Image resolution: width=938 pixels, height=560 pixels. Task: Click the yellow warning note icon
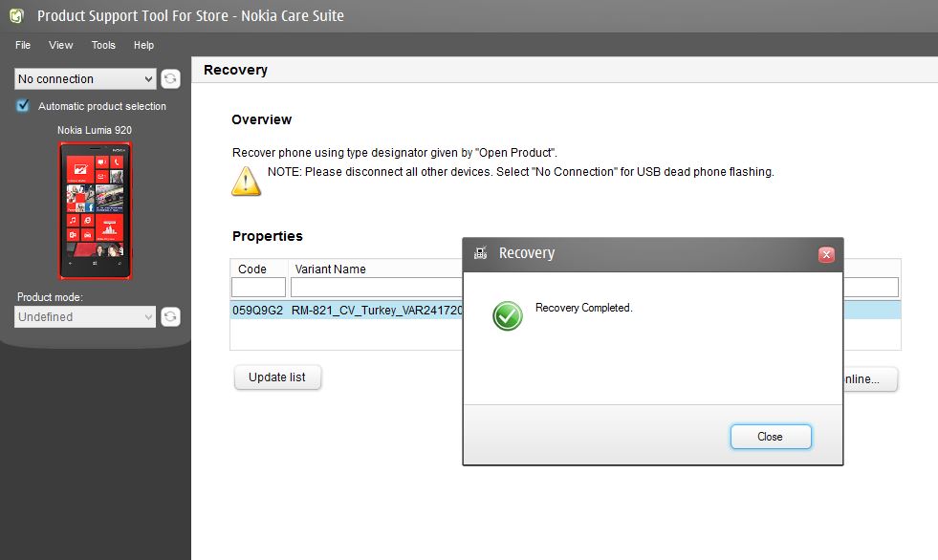click(246, 181)
